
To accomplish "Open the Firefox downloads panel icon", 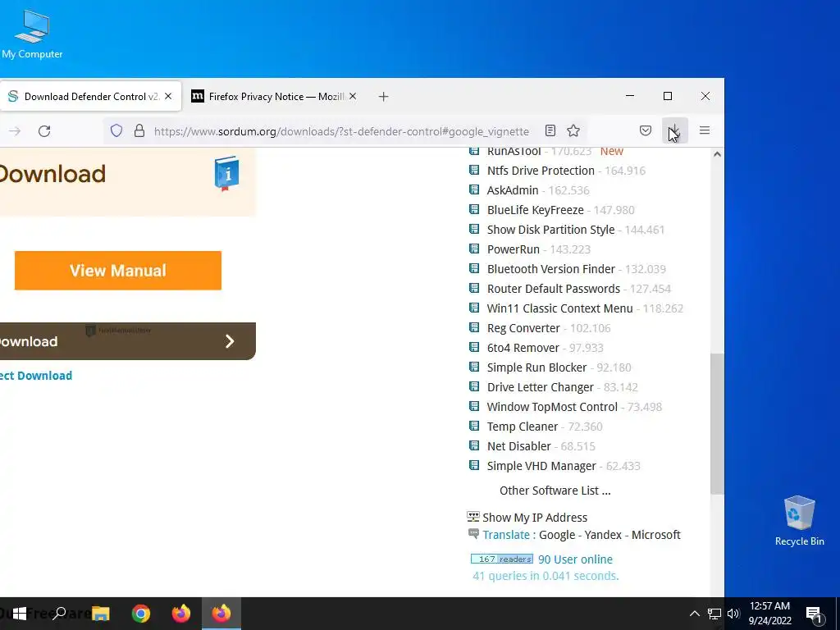I will pos(674,130).
